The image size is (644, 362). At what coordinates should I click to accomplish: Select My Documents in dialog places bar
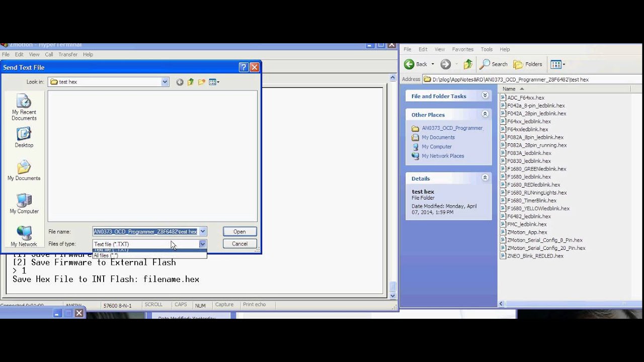tap(24, 171)
